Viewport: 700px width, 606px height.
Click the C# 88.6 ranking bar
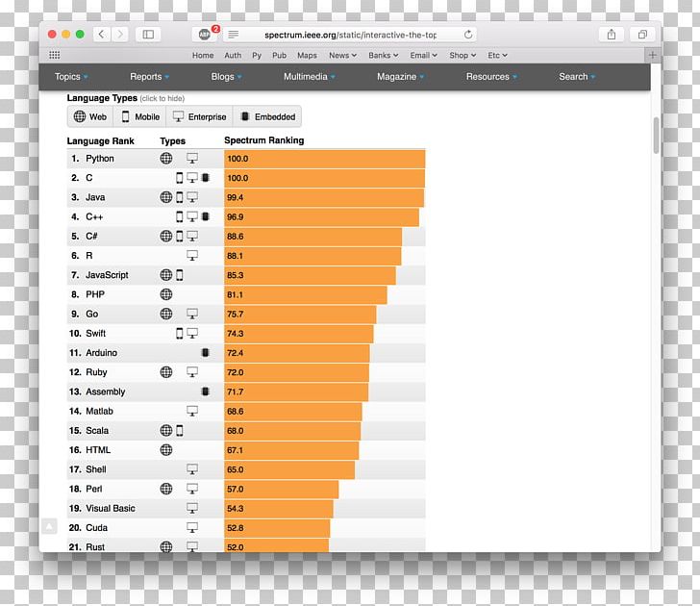312,237
